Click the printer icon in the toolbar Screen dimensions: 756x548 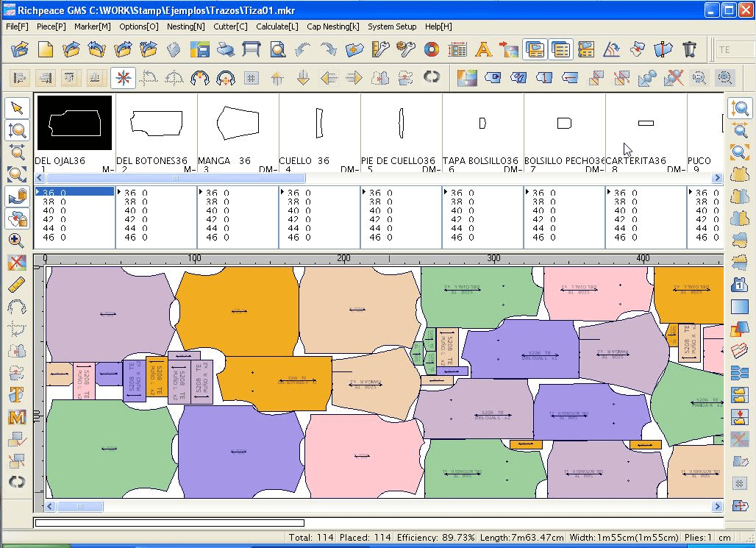226,50
